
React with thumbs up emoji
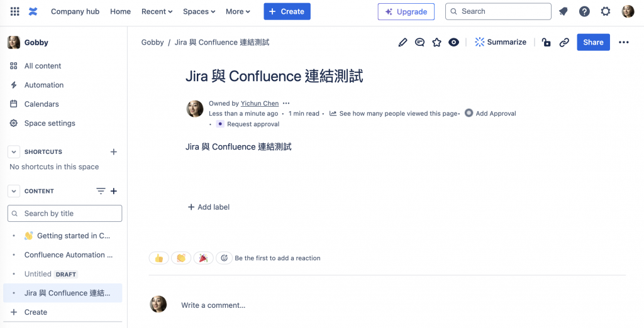click(159, 258)
